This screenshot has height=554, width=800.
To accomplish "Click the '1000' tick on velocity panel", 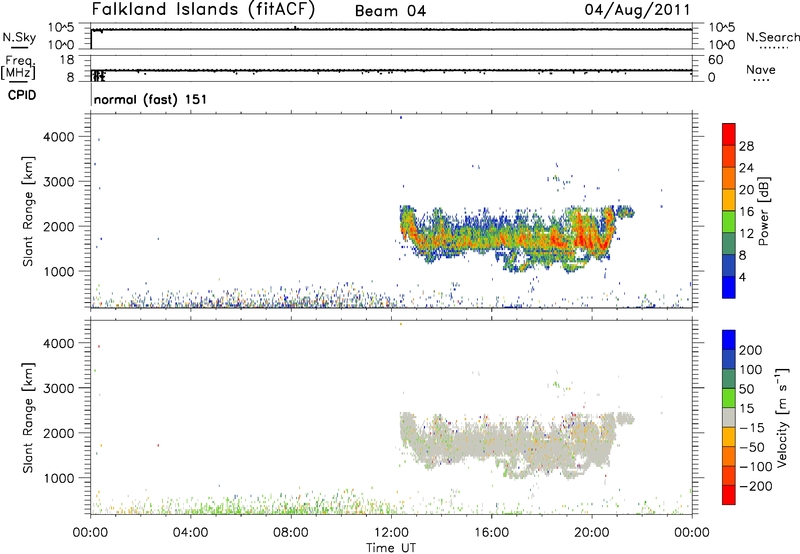I will (59, 478).
